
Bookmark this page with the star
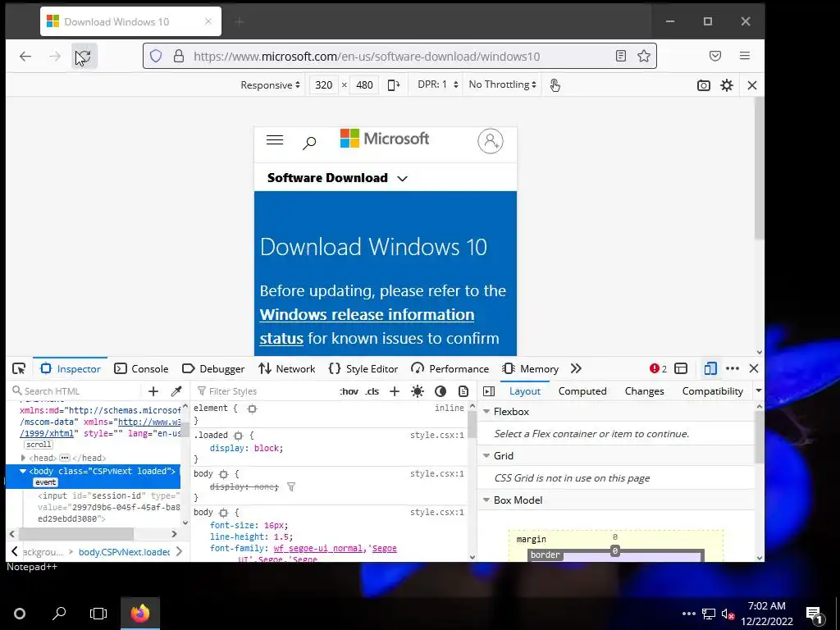pyautogui.click(x=644, y=57)
